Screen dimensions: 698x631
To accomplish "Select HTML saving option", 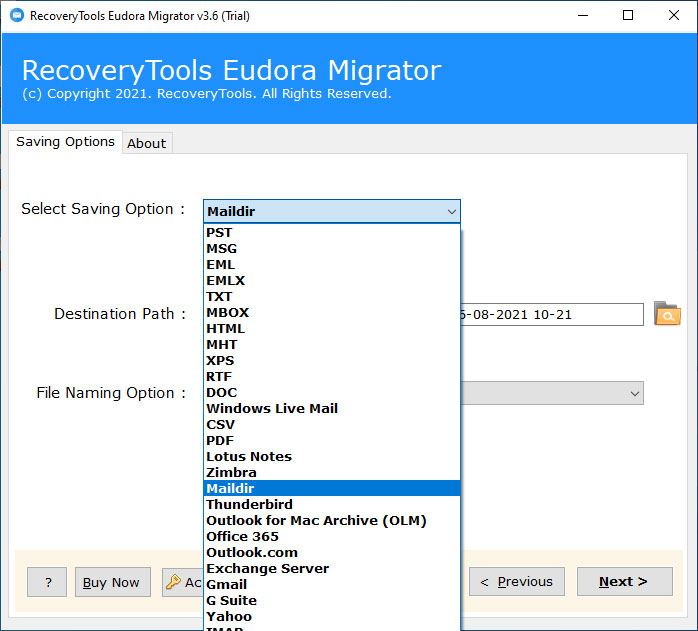I will (x=332, y=329).
